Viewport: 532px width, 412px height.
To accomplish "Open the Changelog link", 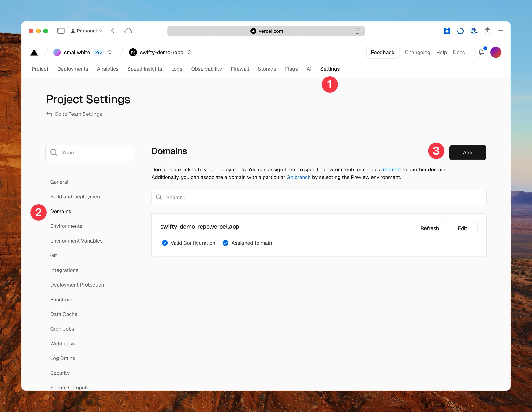I will 417,52.
